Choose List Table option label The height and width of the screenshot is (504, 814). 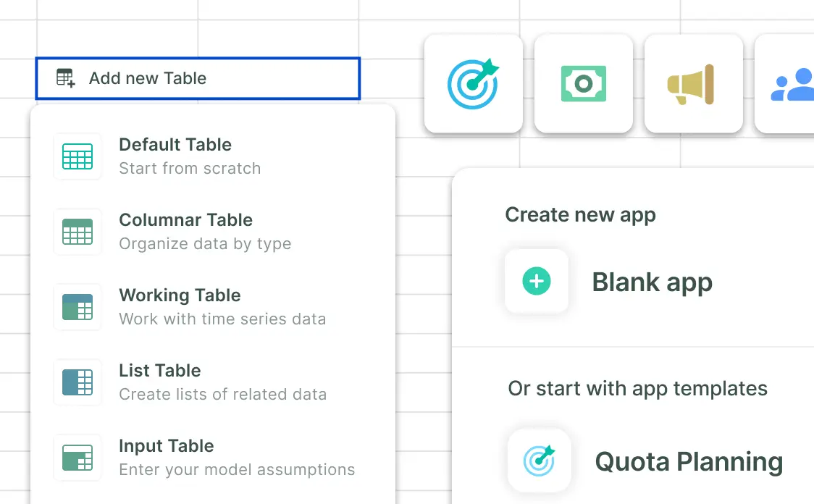[160, 371]
